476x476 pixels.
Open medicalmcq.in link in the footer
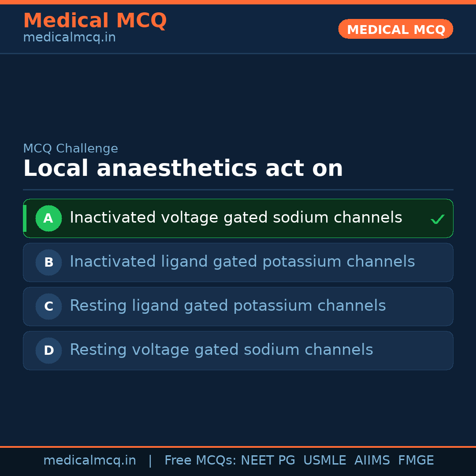89,461
